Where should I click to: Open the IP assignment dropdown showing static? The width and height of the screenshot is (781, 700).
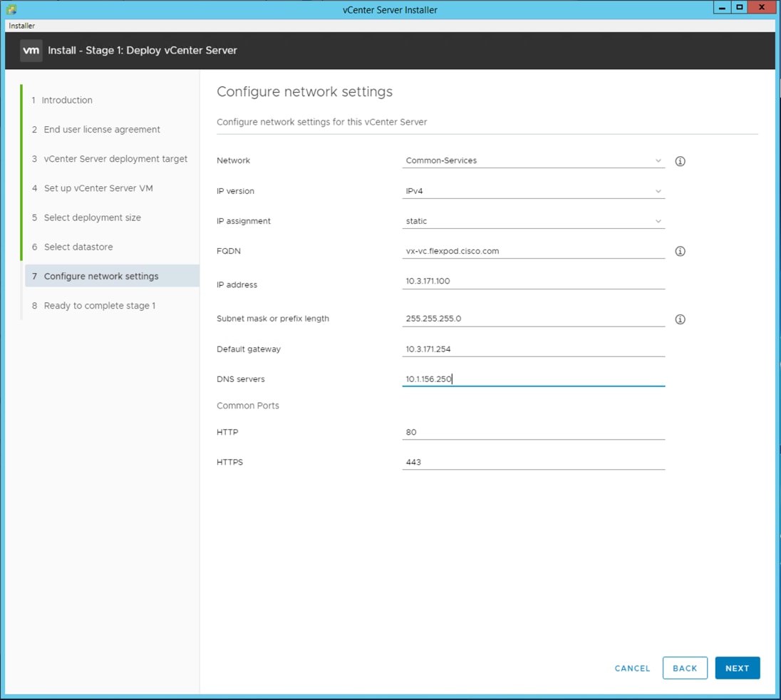pyautogui.click(x=534, y=221)
